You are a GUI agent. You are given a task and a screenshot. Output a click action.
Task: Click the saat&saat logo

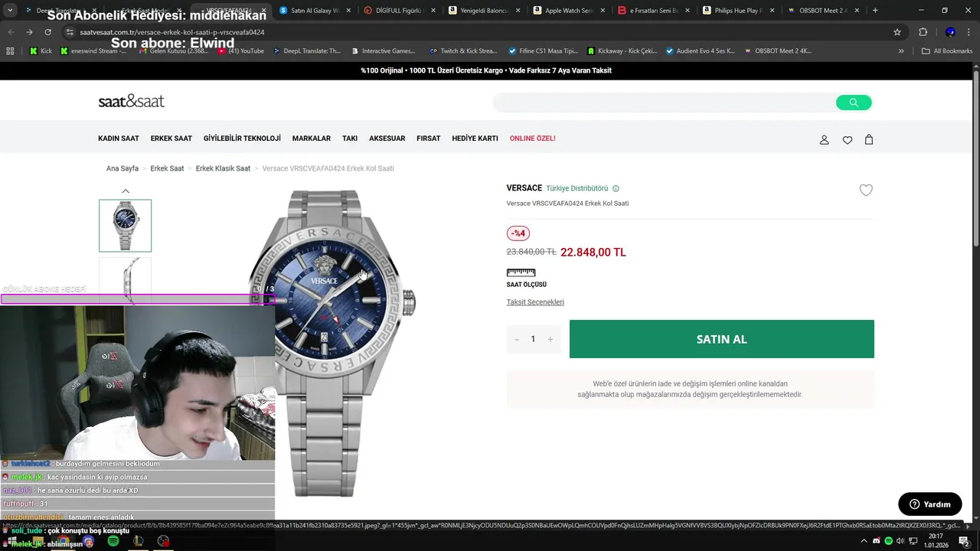tap(131, 101)
